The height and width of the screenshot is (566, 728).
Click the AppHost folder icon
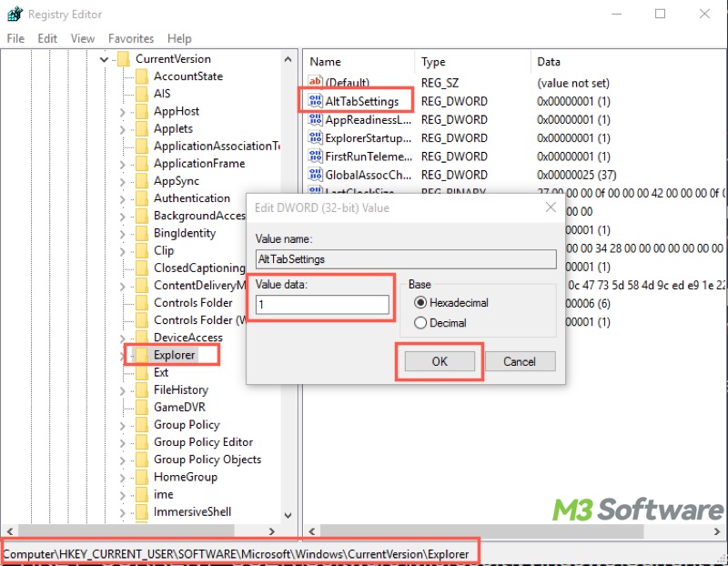point(142,111)
